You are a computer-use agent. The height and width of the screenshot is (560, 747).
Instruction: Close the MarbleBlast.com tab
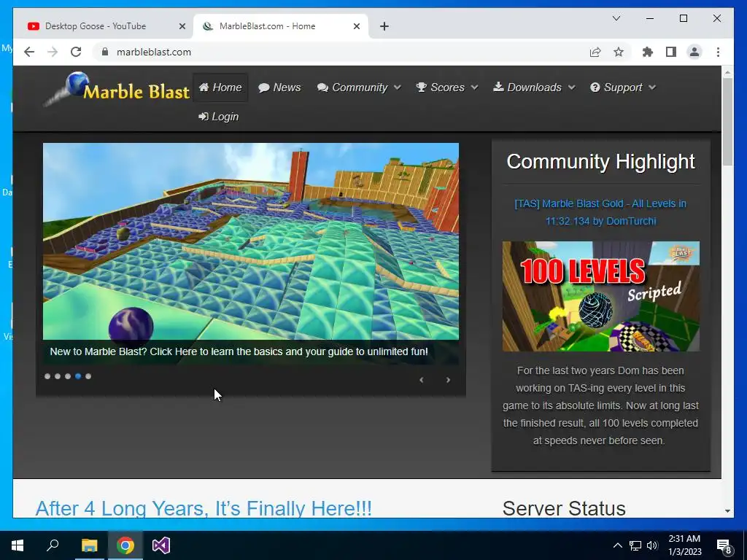(356, 26)
